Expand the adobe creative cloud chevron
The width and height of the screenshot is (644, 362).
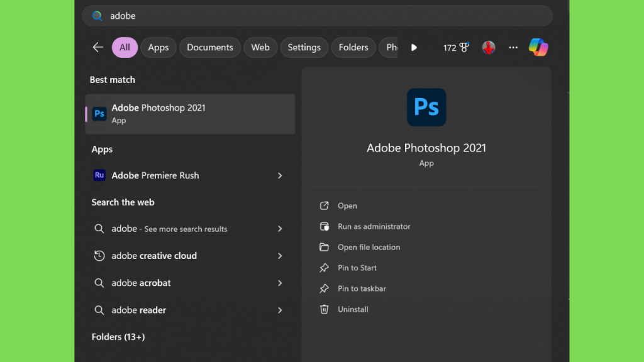tap(280, 256)
